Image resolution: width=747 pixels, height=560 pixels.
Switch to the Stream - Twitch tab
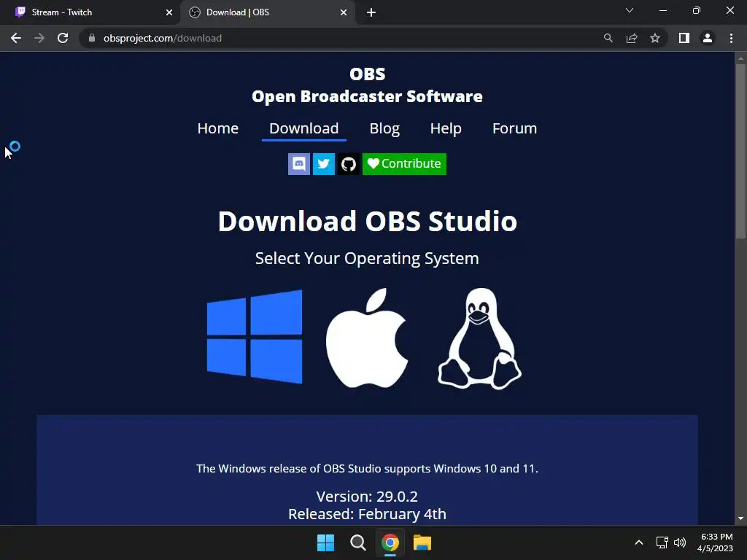point(90,12)
